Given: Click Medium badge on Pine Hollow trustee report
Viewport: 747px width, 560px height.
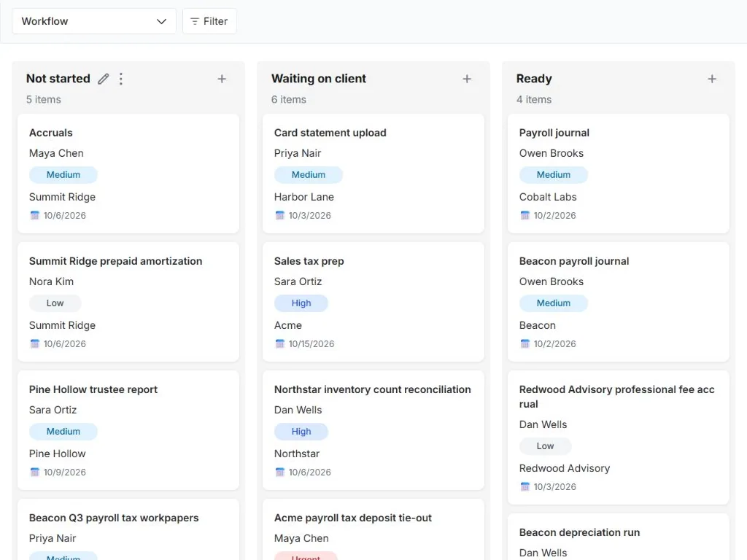Looking at the screenshot, I should 63,432.
